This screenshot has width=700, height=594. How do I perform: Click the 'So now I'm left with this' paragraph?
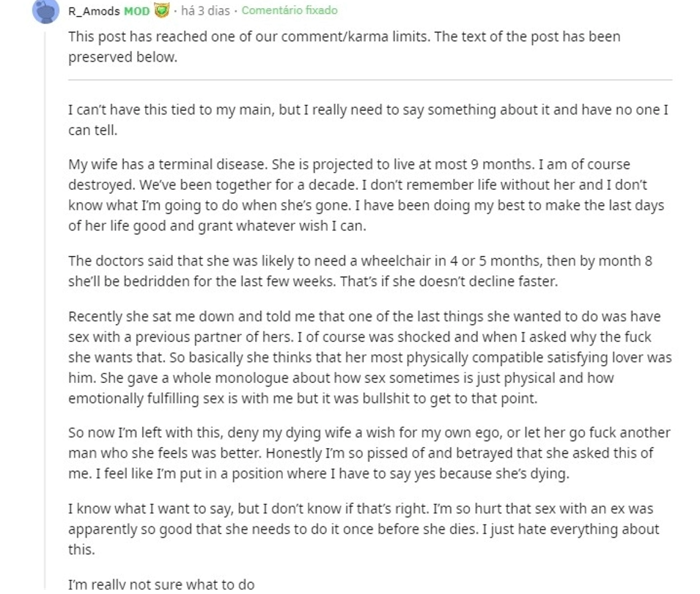coord(369,453)
